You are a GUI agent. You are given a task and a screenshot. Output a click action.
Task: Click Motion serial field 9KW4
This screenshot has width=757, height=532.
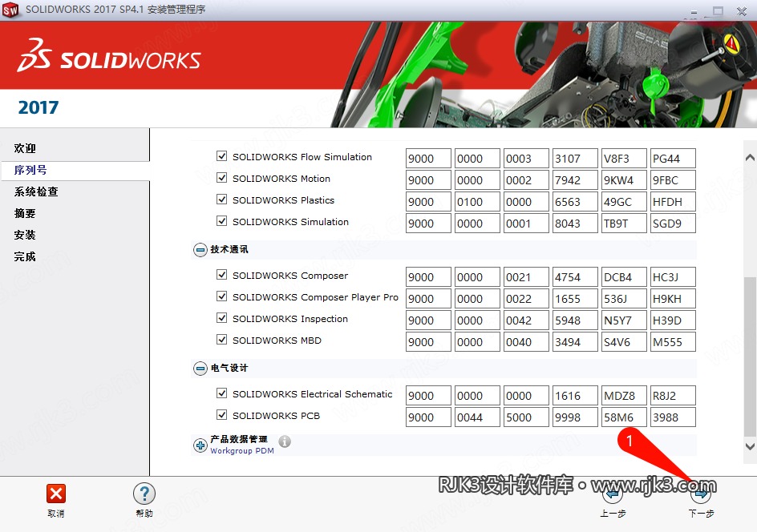(x=624, y=180)
